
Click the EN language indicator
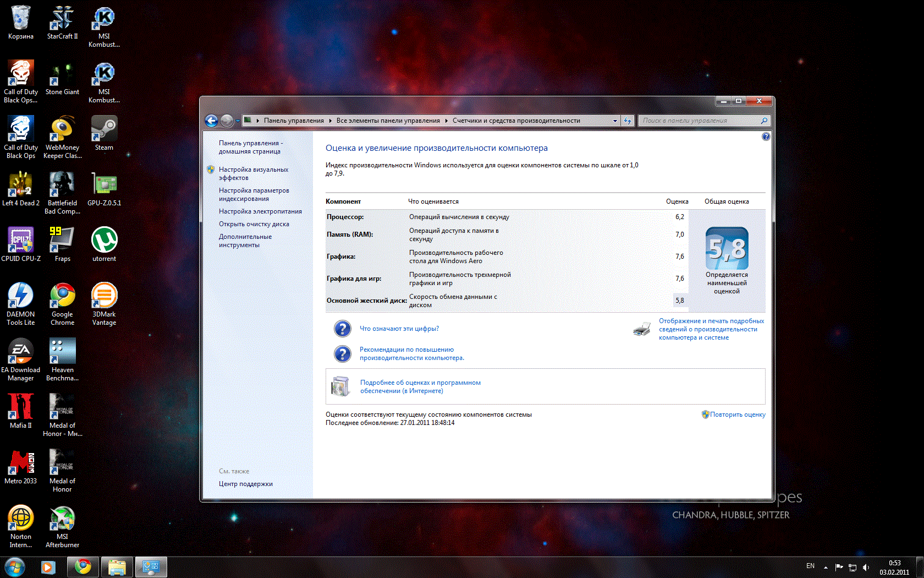click(x=810, y=566)
